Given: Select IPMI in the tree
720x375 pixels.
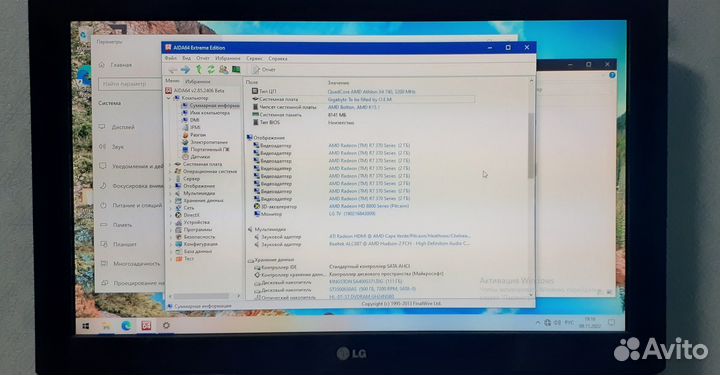Looking at the screenshot, I should [x=195, y=128].
